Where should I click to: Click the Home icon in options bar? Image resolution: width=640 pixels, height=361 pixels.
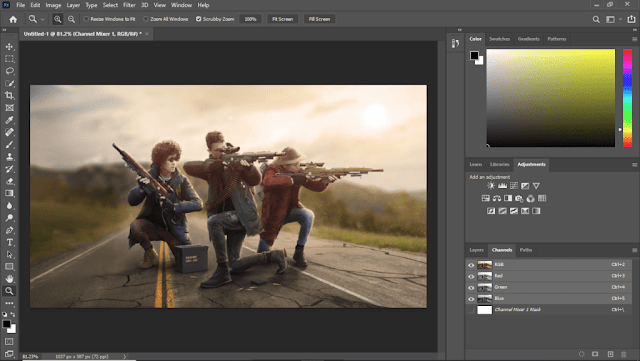(x=13, y=19)
